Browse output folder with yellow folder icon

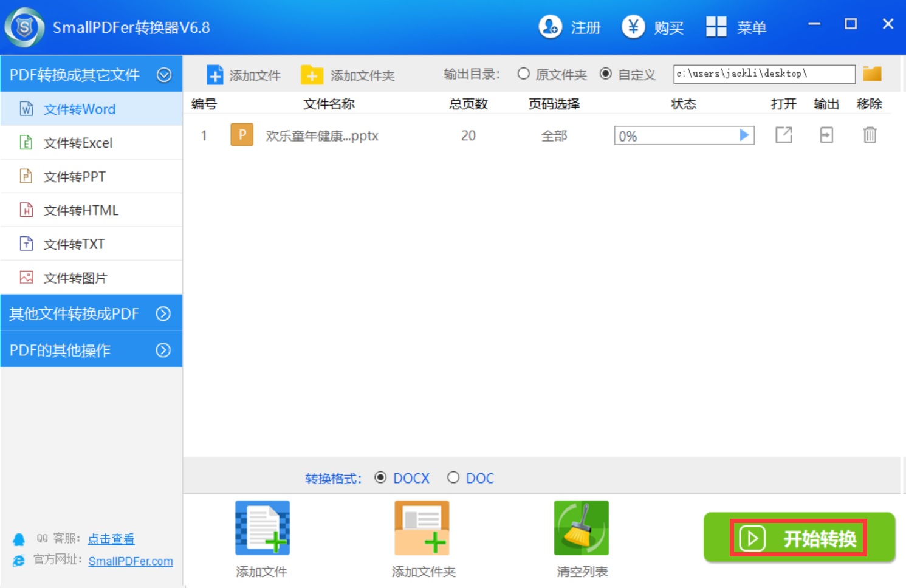coord(872,73)
